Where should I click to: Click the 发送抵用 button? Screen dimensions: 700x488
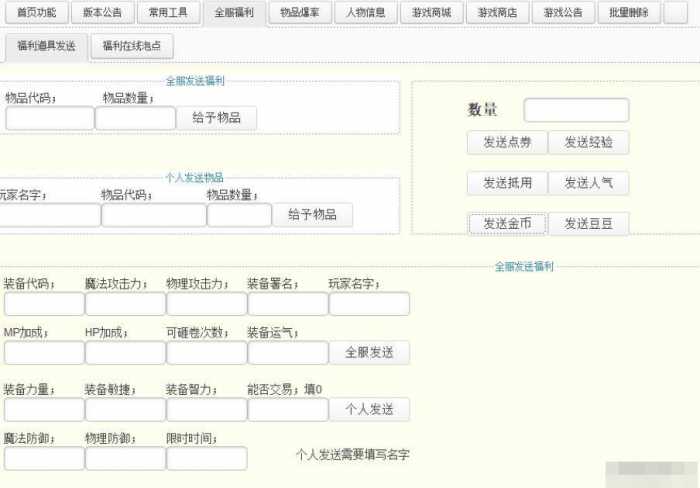coord(507,183)
